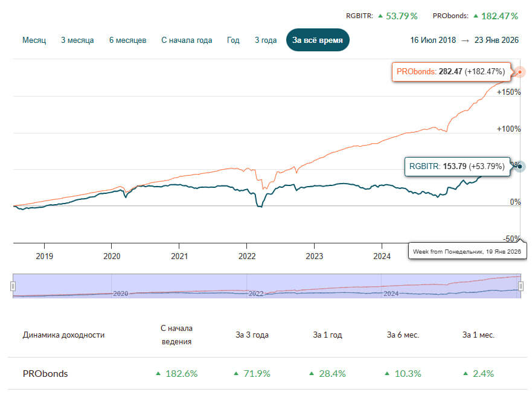
Task: Click the PRObonds orange endpoint marker
Action: tap(520, 72)
